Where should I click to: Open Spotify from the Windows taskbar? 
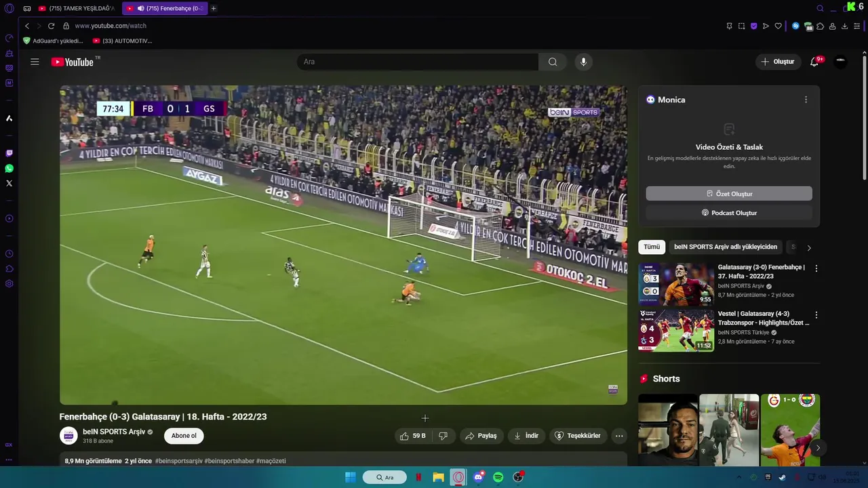pyautogui.click(x=498, y=477)
